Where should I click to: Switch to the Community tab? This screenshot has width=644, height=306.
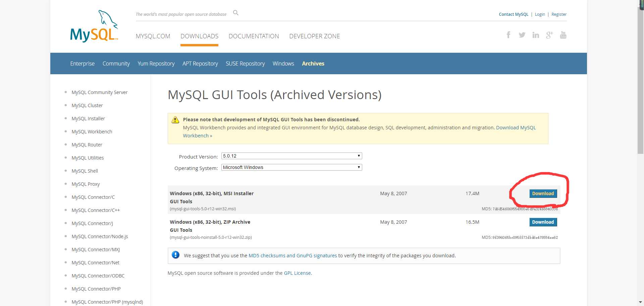[x=116, y=63]
